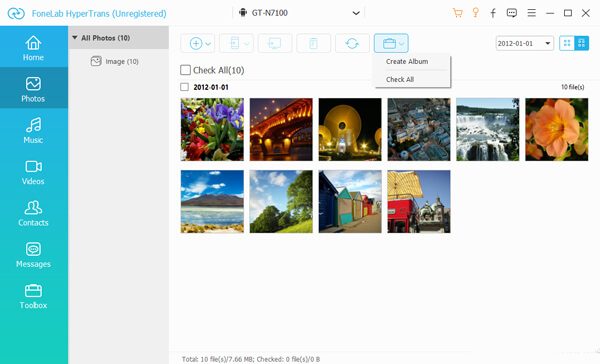Select the red bus photo thumbnail

tap(419, 201)
